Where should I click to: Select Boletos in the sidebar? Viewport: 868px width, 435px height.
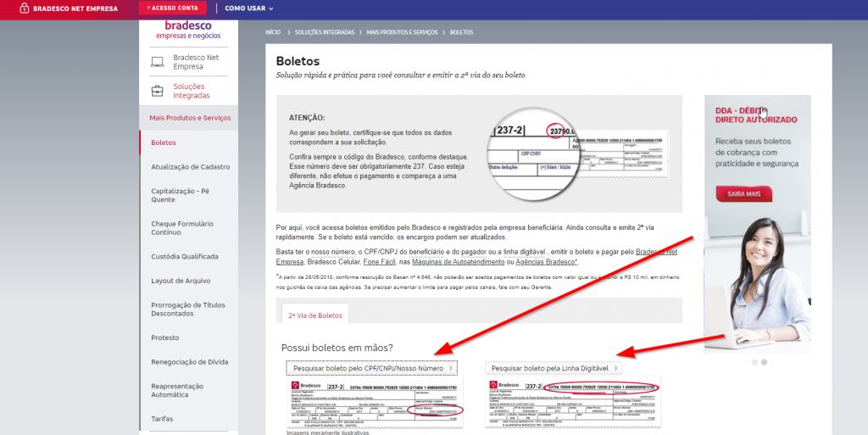pos(164,142)
